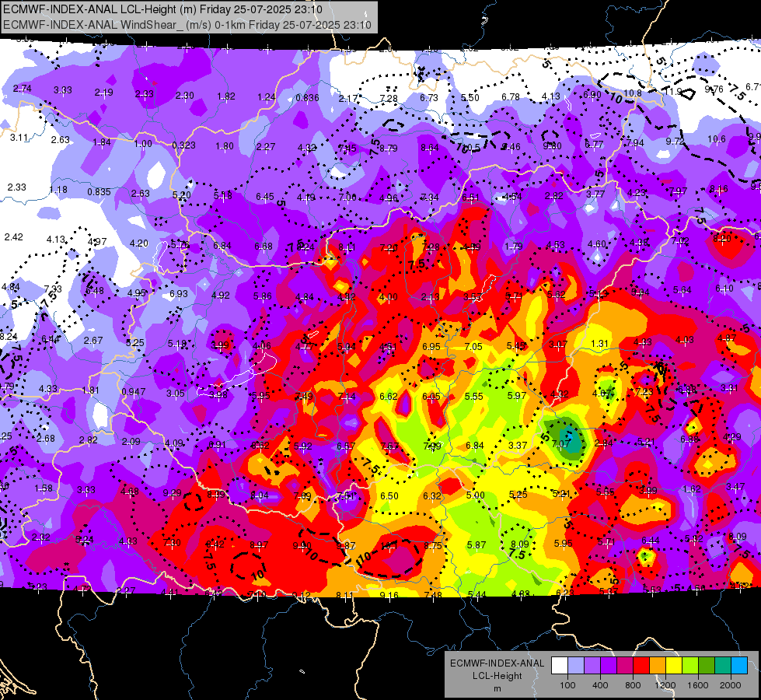Click the legend label 400

[x=600, y=685]
